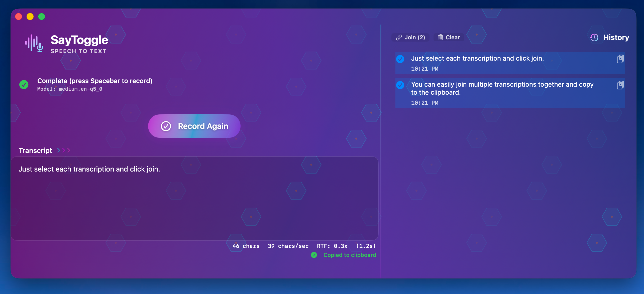Screen dimensions: 644x294
Task: Click the link icon on the Join button
Action: 399,37
